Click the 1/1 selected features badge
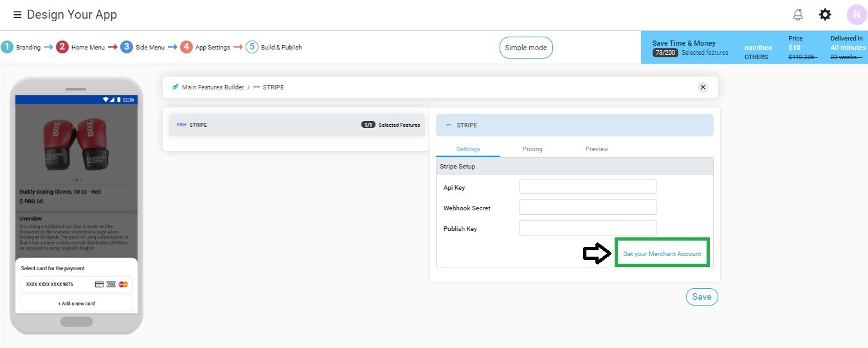Viewport: 868px width, 348px height. pyautogui.click(x=368, y=125)
